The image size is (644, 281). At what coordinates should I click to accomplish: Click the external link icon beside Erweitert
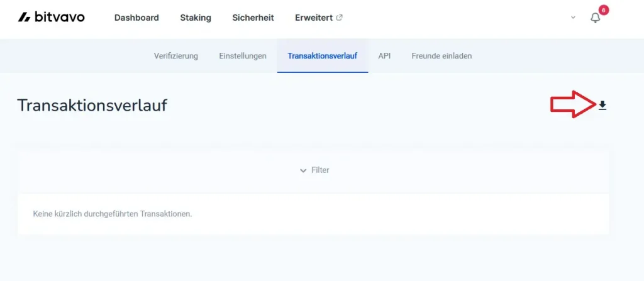(340, 18)
